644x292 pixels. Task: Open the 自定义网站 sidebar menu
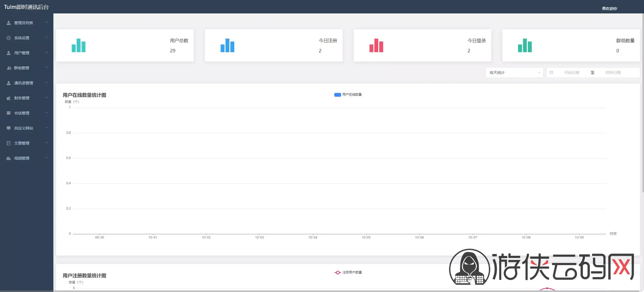point(27,128)
